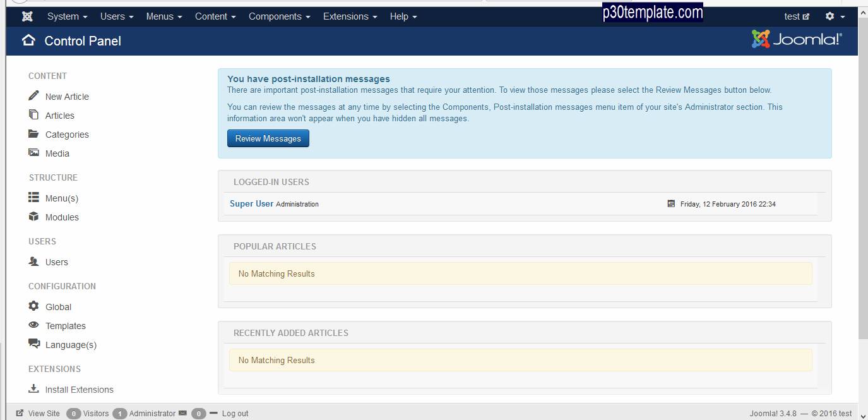Image resolution: width=868 pixels, height=420 pixels.
Task: Click View Site in the status bar
Action: [44, 413]
